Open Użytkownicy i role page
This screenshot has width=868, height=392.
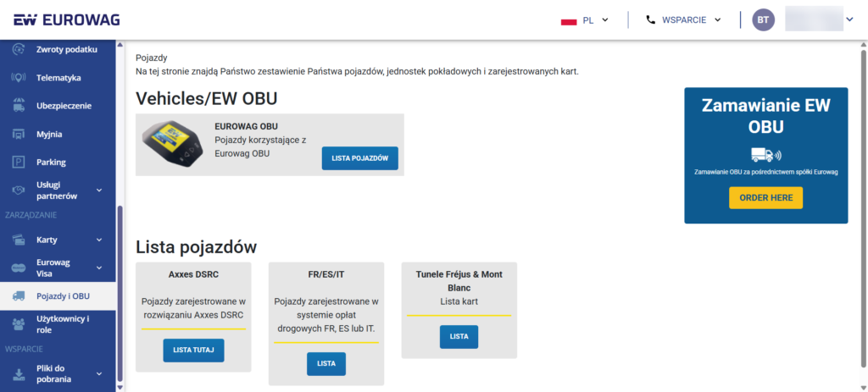tap(58, 324)
